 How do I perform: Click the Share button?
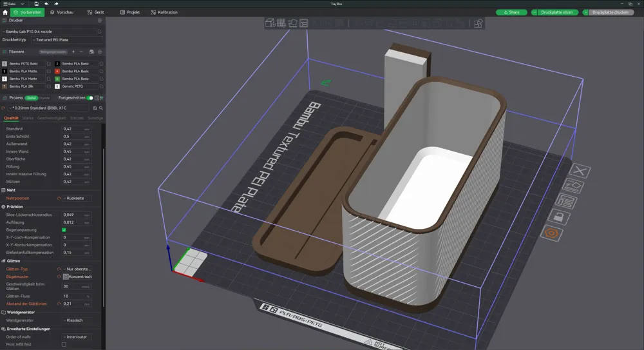(x=511, y=12)
